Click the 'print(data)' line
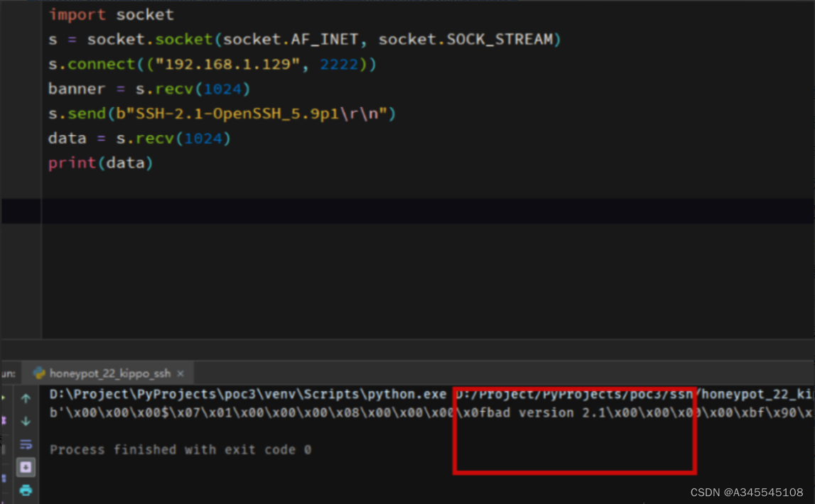The height and width of the screenshot is (504, 815). pyautogui.click(x=101, y=163)
